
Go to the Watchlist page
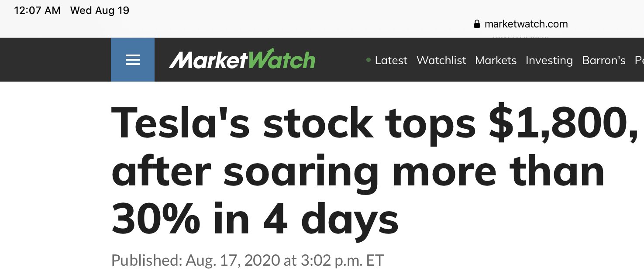tap(441, 60)
